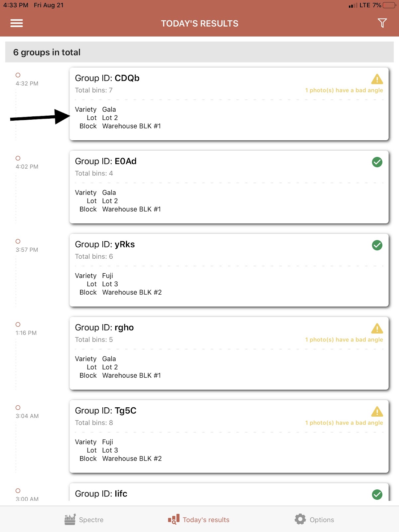This screenshot has height=532, width=399.
Task: Tap the green checkmark on group Iifc
Action: (377, 494)
